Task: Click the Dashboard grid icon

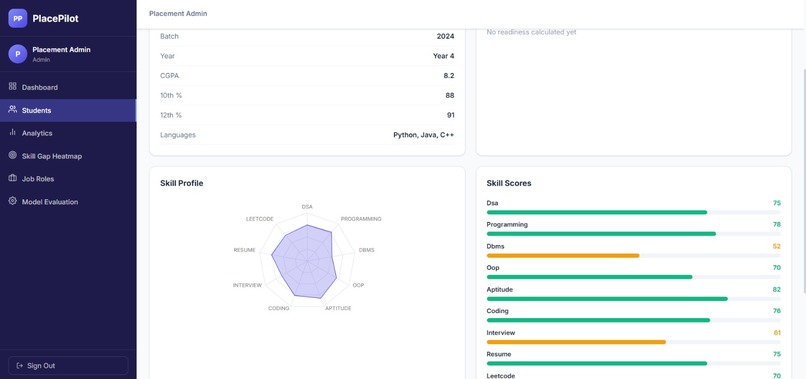Action: click(13, 86)
